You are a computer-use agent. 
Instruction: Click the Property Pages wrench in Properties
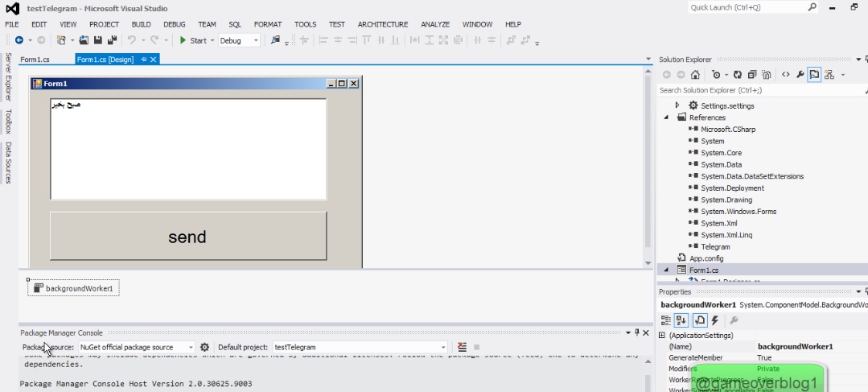[x=734, y=320]
